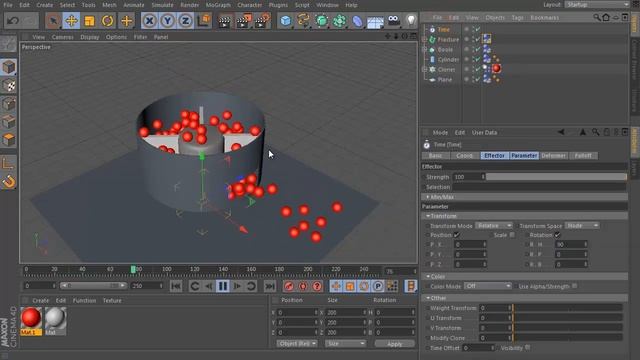Image resolution: width=640 pixels, height=360 pixels.
Task: Toggle the Z axis lock
Action: point(185,20)
